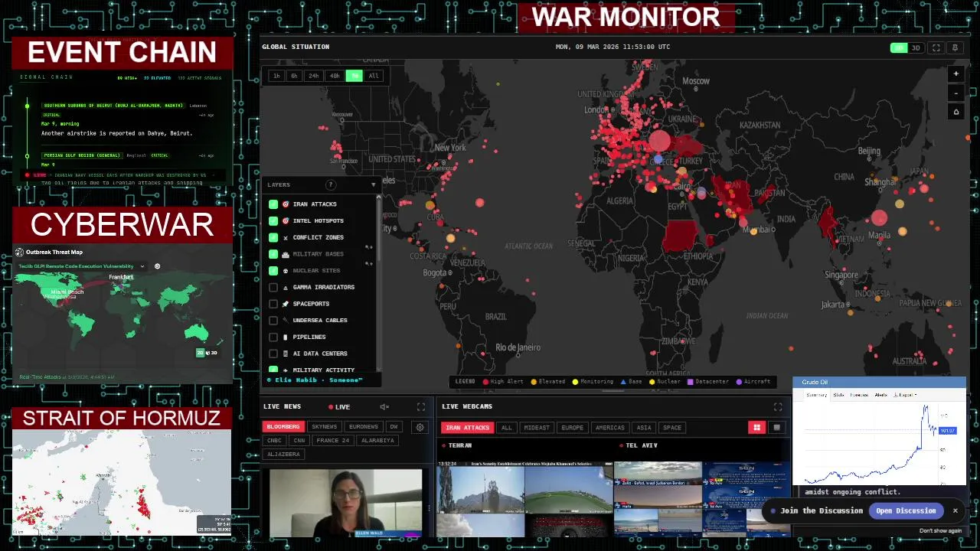Image resolution: width=980 pixels, height=551 pixels.
Task: Zoom out on the global situation map
Action: click(x=955, y=93)
